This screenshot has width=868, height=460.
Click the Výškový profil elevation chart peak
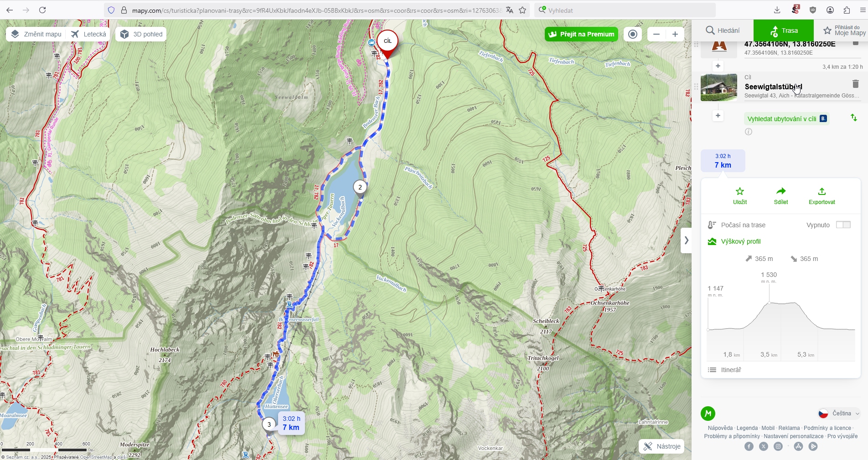point(769,302)
